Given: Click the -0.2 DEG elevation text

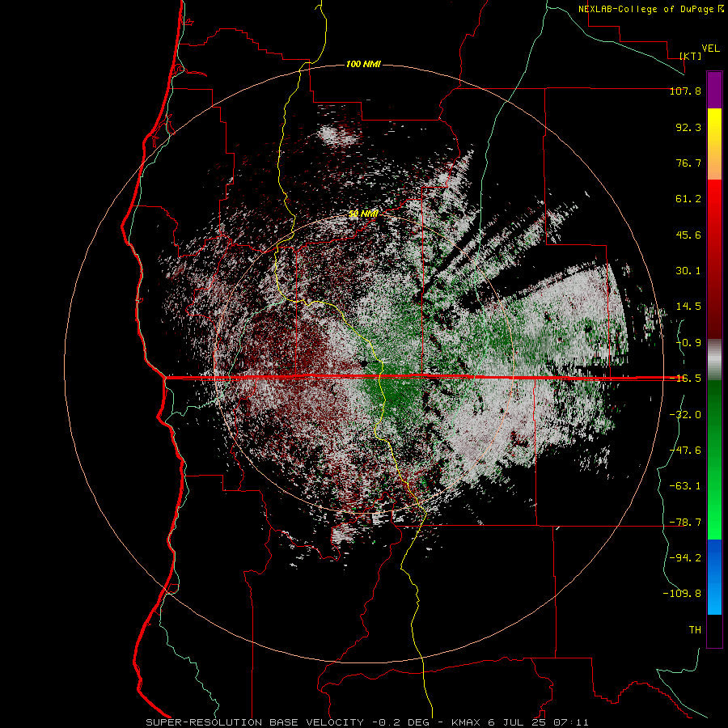Looking at the screenshot, I should pos(402,722).
